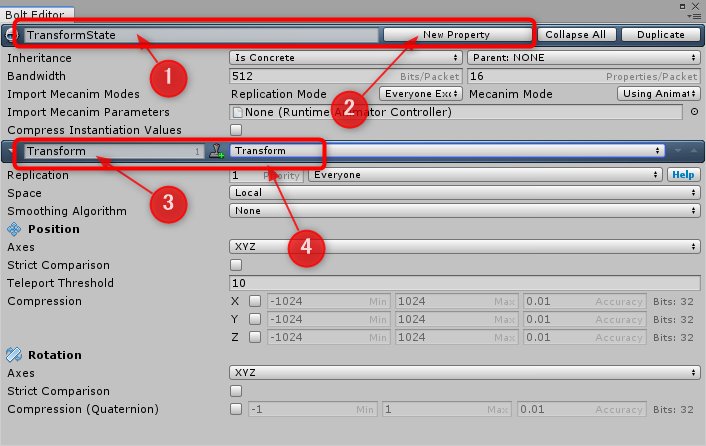Edit the 16 Properties/Packet field
706x446 pixels.
click(x=584, y=76)
